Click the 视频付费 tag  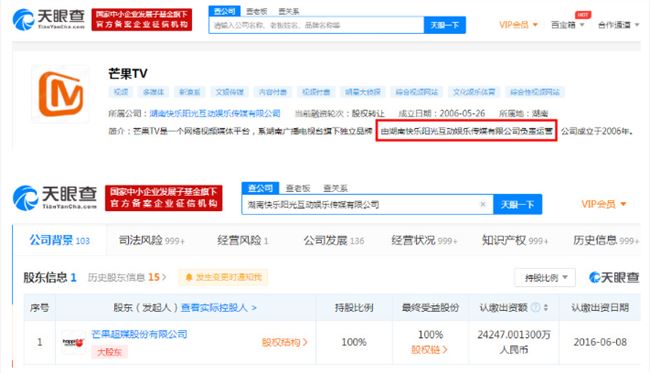click(316, 92)
